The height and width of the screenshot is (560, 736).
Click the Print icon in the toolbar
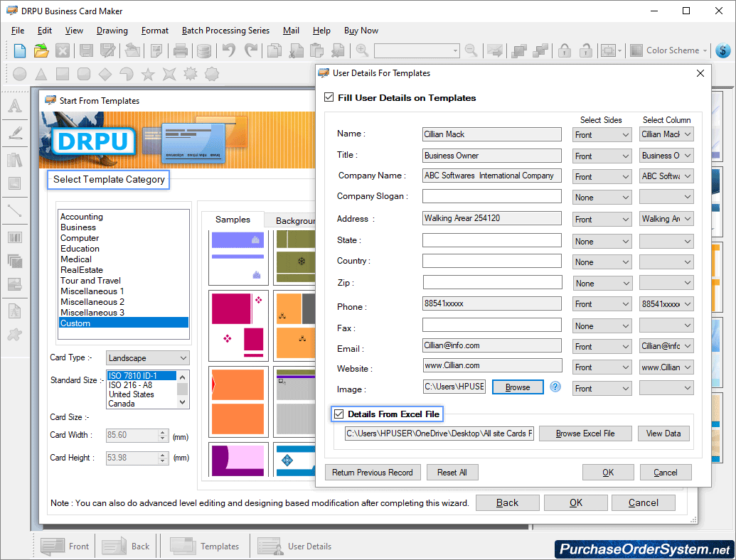click(180, 50)
